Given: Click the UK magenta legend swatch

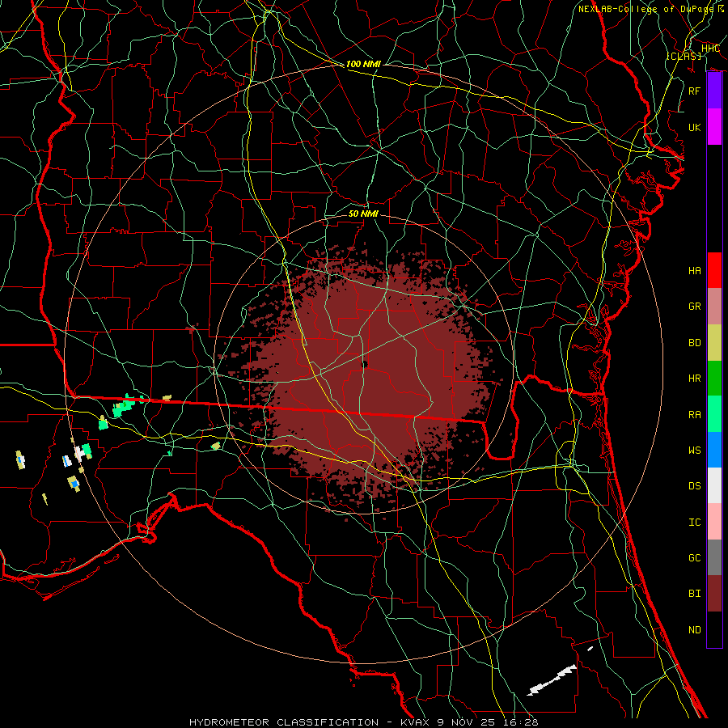Looking at the screenshot, I should [x=714, y=127].
